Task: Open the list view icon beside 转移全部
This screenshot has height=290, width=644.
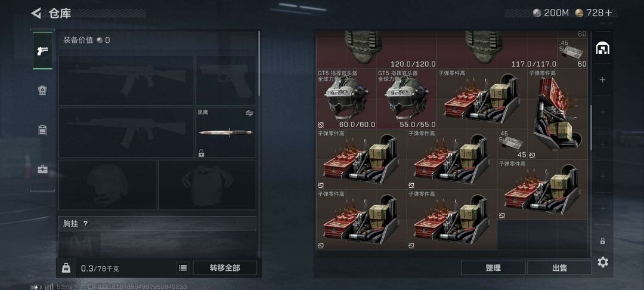Action: coord(183,268)
